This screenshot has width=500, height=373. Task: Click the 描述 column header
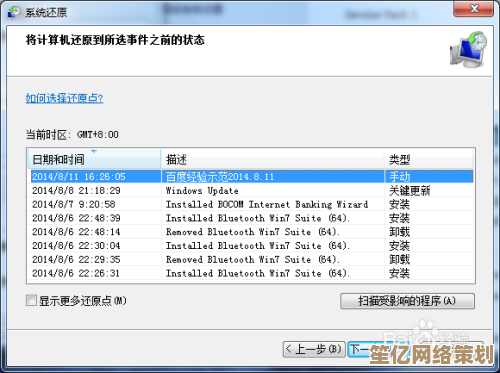coord(273,159)
